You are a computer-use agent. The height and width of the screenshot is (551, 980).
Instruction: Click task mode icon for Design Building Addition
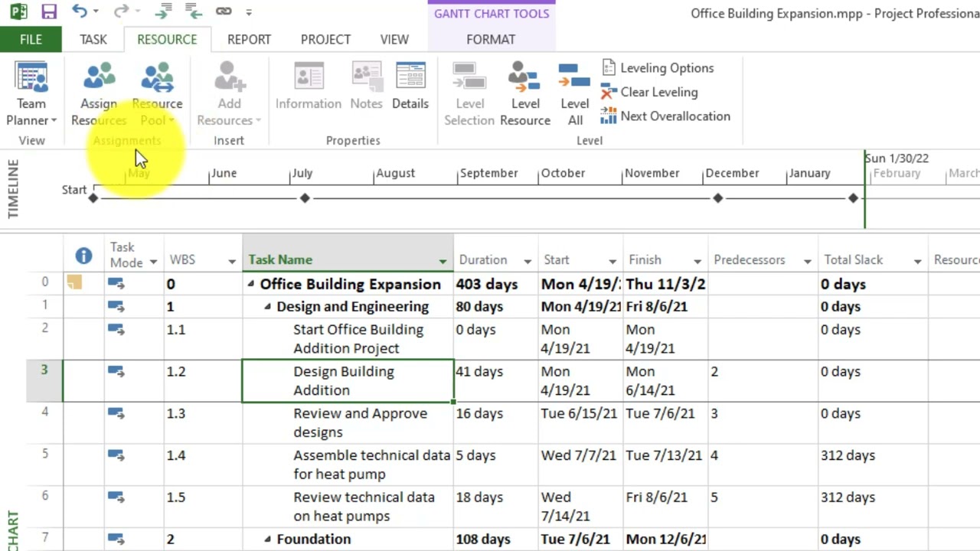[x=116, y=371]
